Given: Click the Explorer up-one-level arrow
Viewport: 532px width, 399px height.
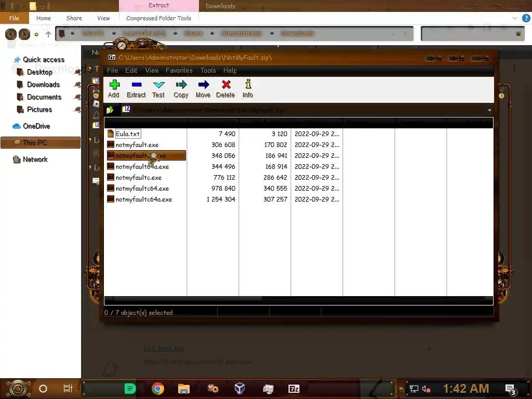Looking at the screenshot, I should 48,34.
